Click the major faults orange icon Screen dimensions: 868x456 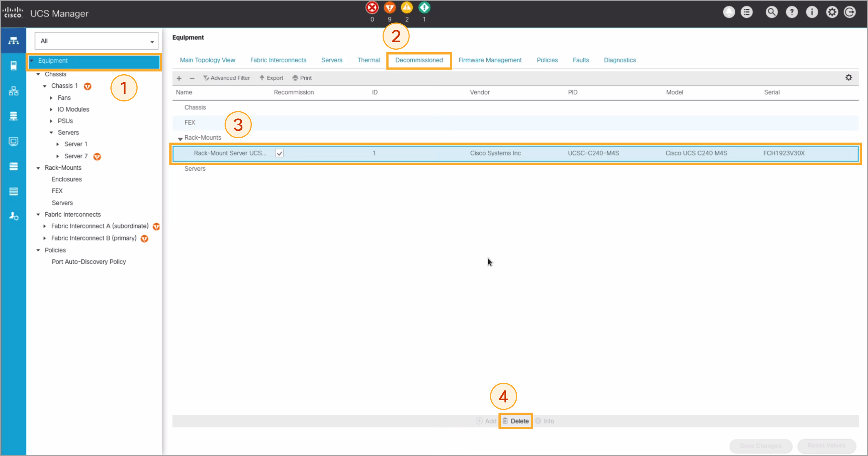coord(389,8)
